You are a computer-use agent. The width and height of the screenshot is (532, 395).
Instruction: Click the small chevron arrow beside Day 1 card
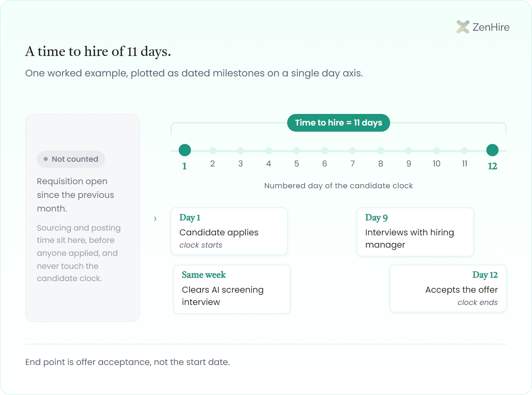click(155, 219)
